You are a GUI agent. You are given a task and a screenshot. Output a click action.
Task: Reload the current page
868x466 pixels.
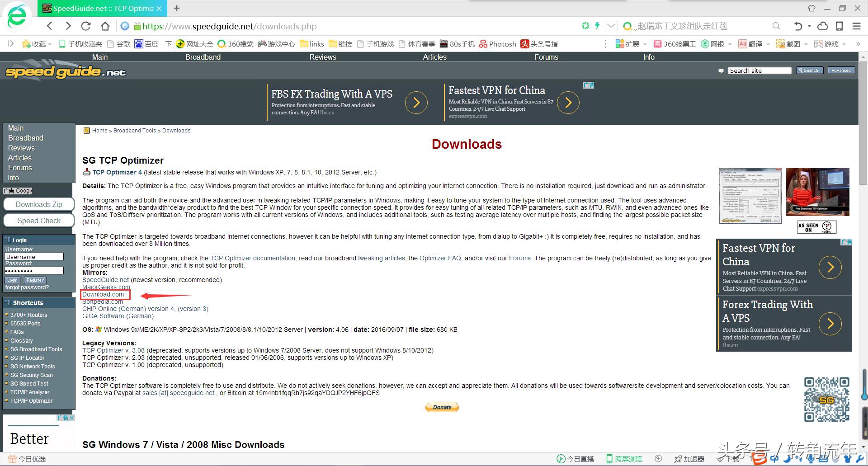point(86,26)
